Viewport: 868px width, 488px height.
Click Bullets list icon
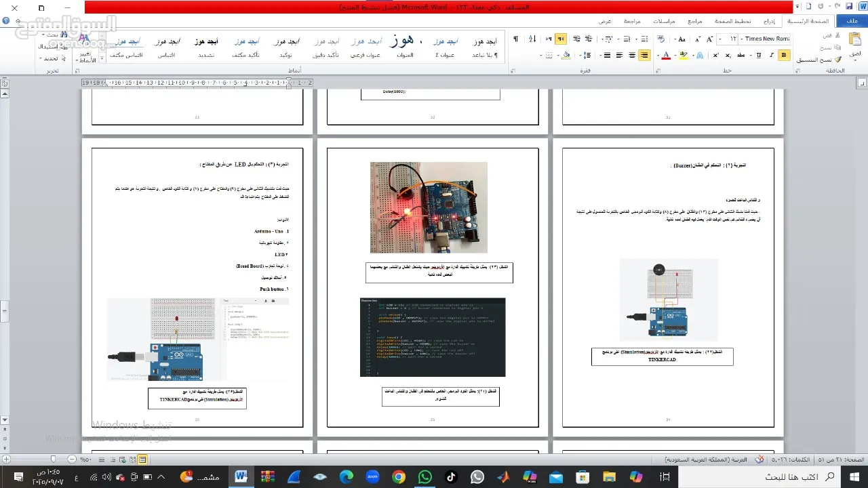click(x=644, y=39)
